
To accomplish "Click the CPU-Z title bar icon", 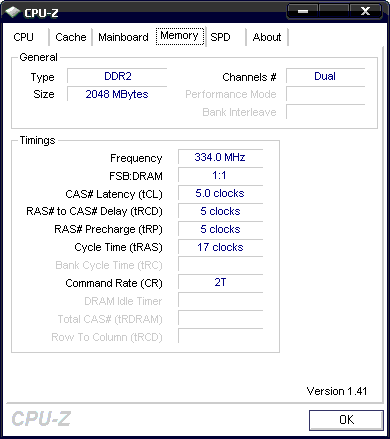I will click(x=13, y=12).
